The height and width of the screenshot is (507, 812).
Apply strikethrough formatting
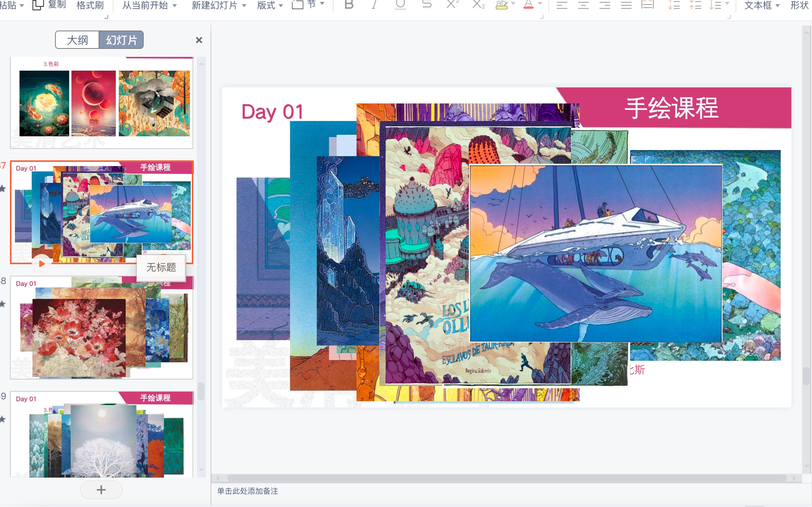426,5
